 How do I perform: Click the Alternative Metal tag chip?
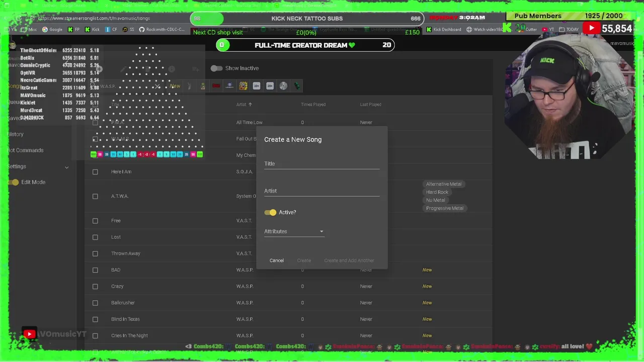[x=444, y=184]
